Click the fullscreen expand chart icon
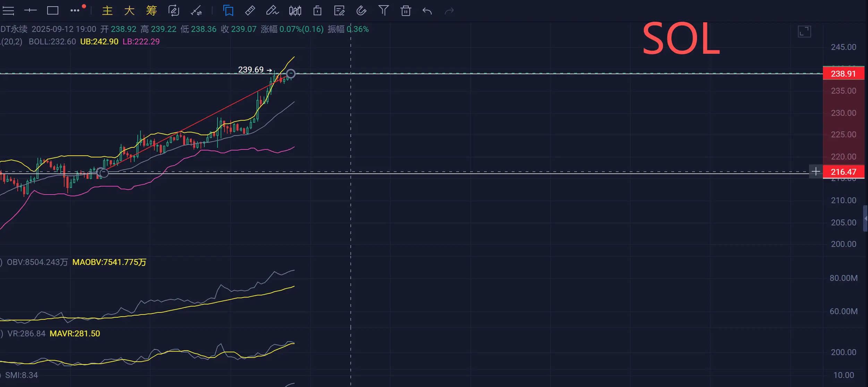This screenshot has width=868, height=387. 804,32
